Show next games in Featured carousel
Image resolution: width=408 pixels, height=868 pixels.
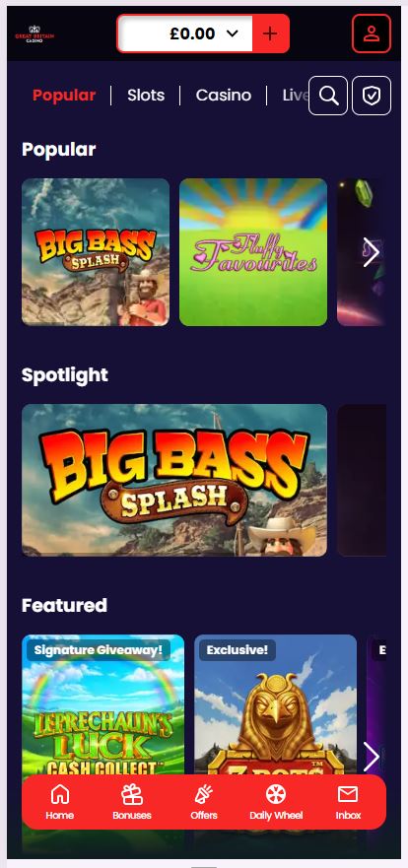[371, 757]
